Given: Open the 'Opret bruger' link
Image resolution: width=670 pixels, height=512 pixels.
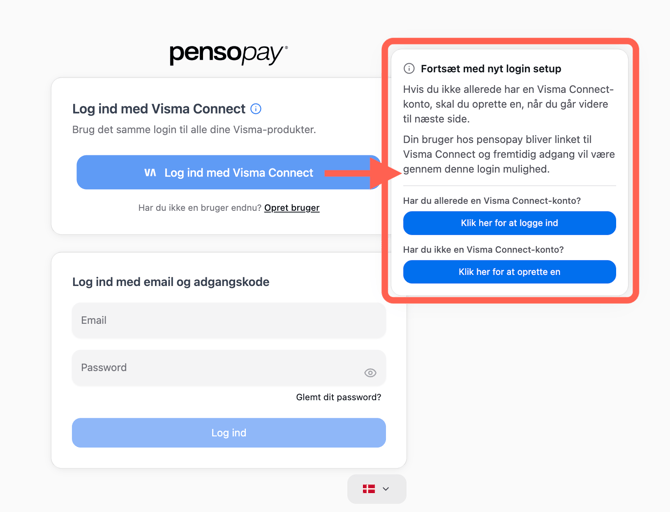Looking at the screenshot, I should pyautogui.click(x=292, y=208).
